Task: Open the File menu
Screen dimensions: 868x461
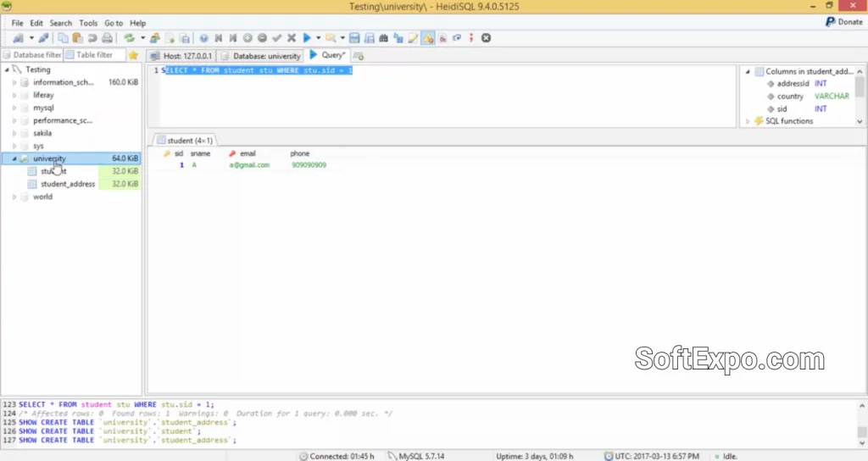Action: [x=17, y=23]
